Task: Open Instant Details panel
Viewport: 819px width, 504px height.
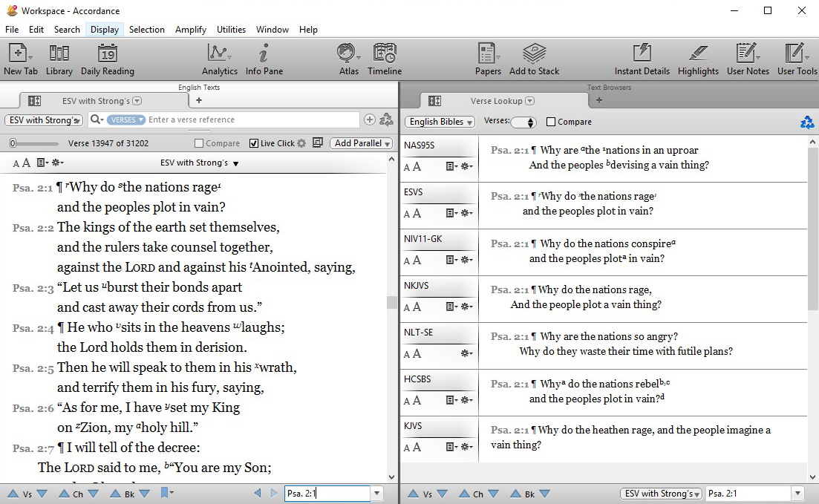Action: point(642,54)
